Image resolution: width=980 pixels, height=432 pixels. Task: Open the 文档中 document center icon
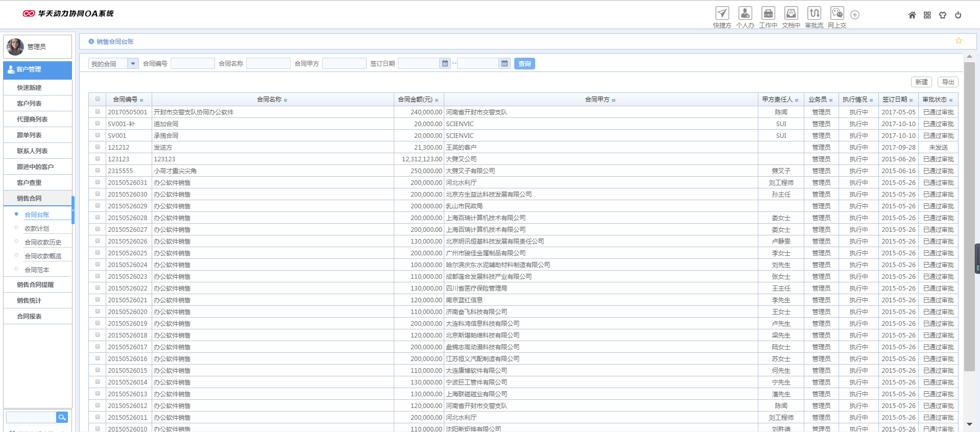pyautogui.click(x=791, y=13)
